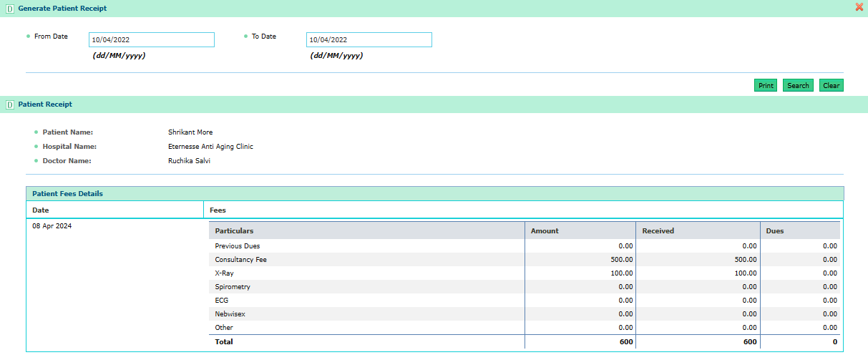Click the dd/MM/yyyy hint under From Date

[119, 55]
